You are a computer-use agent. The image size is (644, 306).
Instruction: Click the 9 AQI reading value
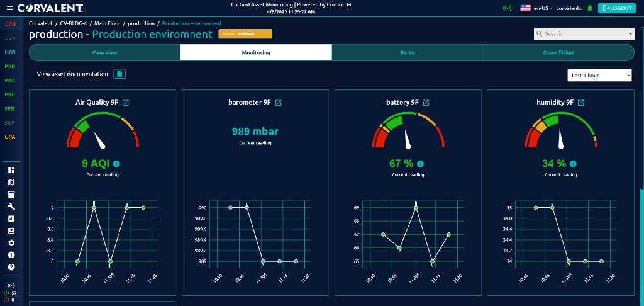click(96, 164)
